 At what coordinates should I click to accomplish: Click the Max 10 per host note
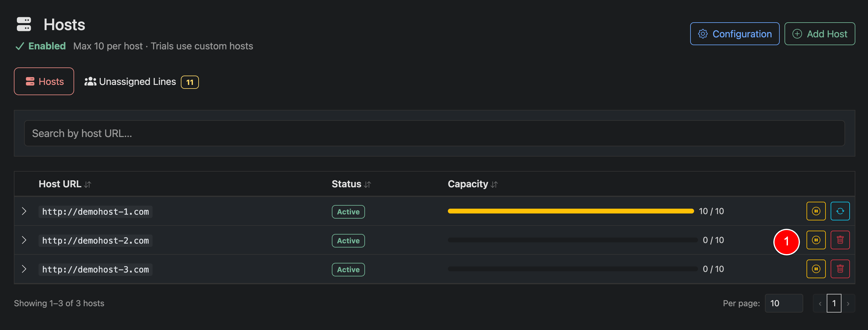(x=108, y=46)
